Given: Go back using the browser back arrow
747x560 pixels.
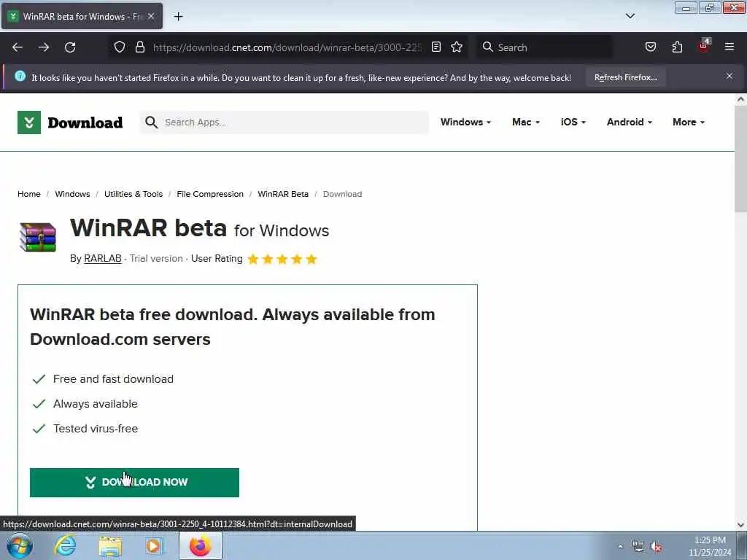Looking at the screenshot, I should (x=18, y=47).
